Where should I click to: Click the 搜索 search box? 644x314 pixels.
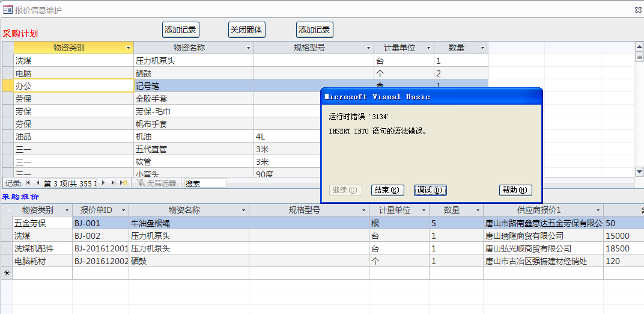204,183
